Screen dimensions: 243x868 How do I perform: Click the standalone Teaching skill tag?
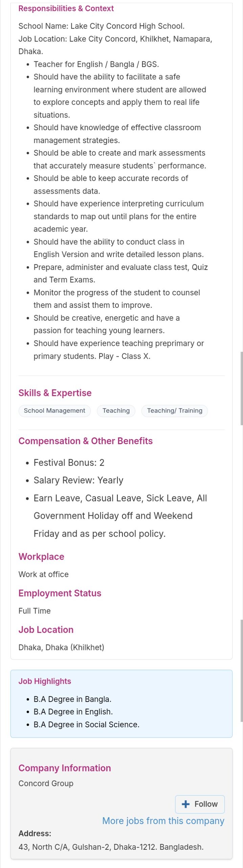[x=116, y=411]
